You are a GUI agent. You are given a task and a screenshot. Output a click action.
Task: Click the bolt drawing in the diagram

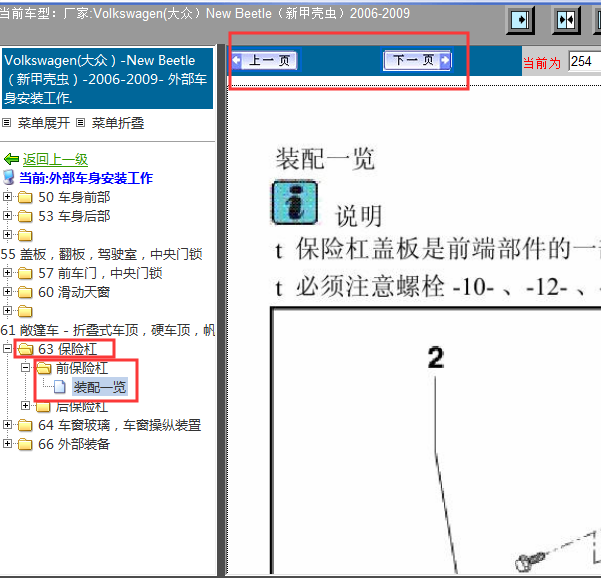point(532,561)
